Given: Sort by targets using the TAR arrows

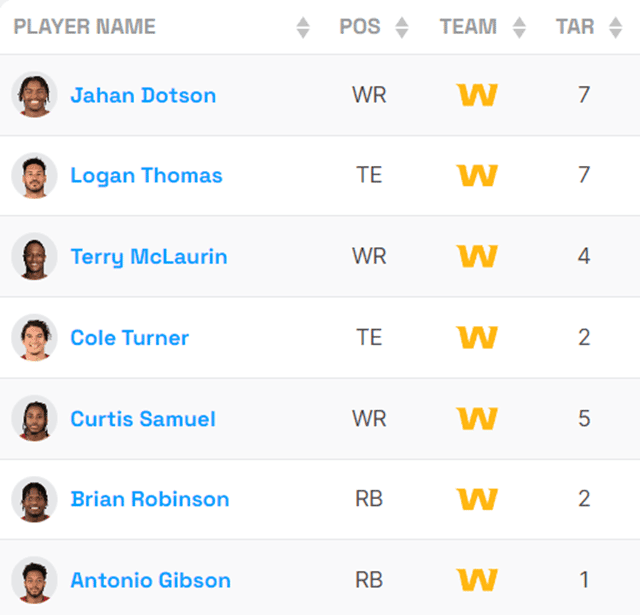Looking at the screenshot, I should click(x=616, y=27).
